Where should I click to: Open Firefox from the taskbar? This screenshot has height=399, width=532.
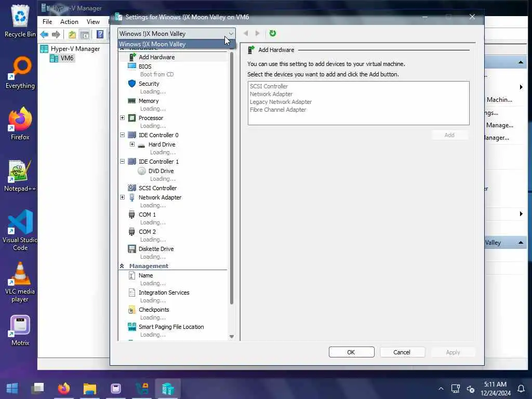pos(64,388)
